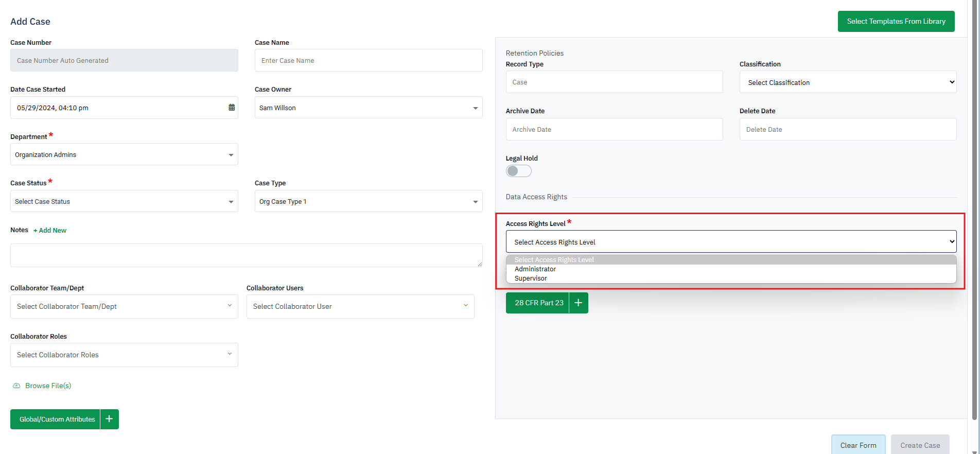This screenshot has width=980, height=454.
Task: Toggle the Legal Hold switch
Action: click(518, 171)
